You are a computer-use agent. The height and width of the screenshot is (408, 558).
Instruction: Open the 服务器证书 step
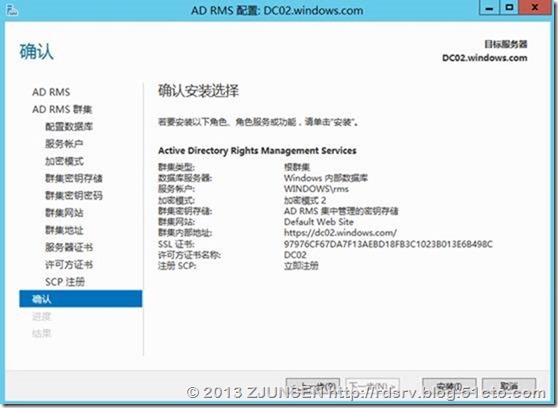[x=69, y=247]
